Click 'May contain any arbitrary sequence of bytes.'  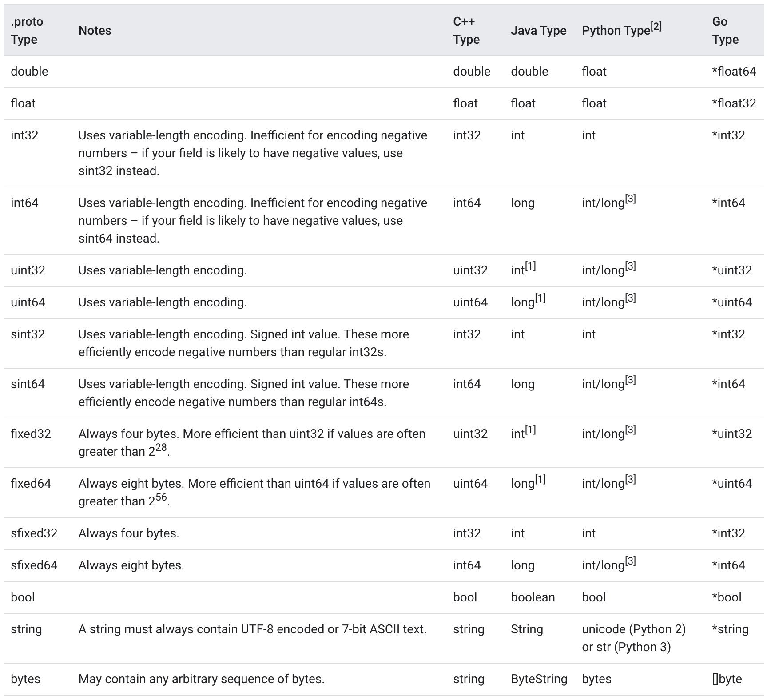click(x=202, y=679)
